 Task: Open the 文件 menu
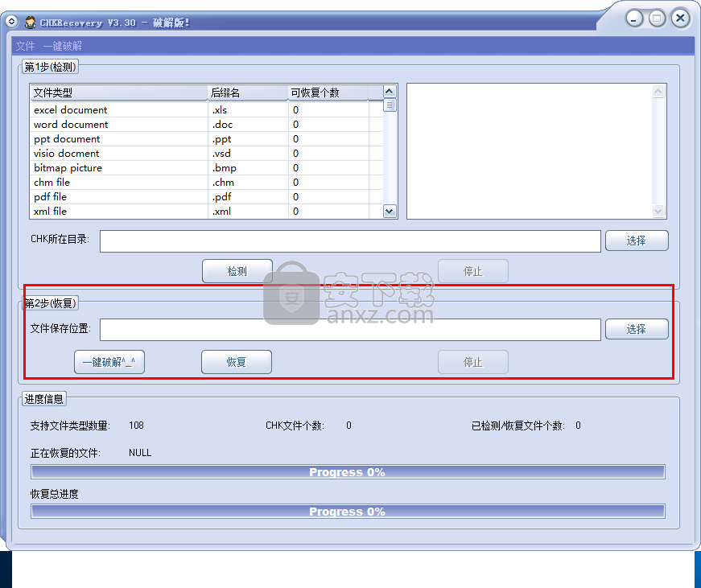click(25, 46)
